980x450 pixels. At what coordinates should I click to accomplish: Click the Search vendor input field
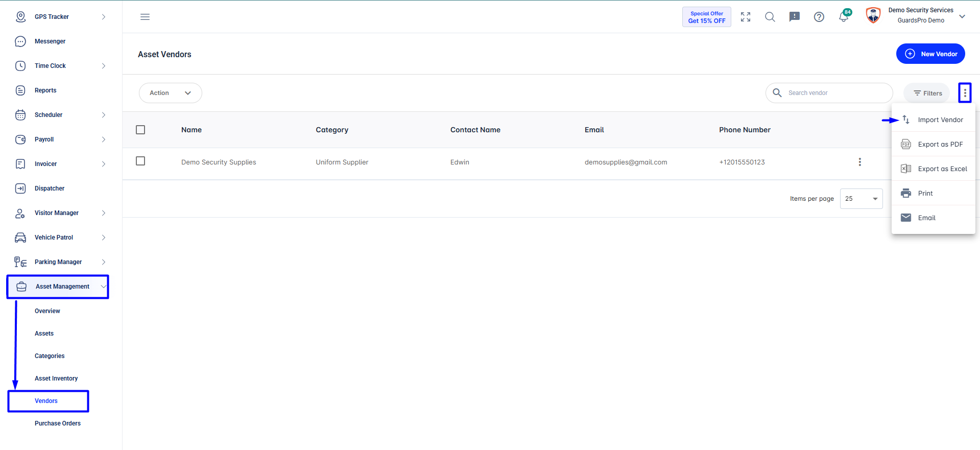pos(829,93)
